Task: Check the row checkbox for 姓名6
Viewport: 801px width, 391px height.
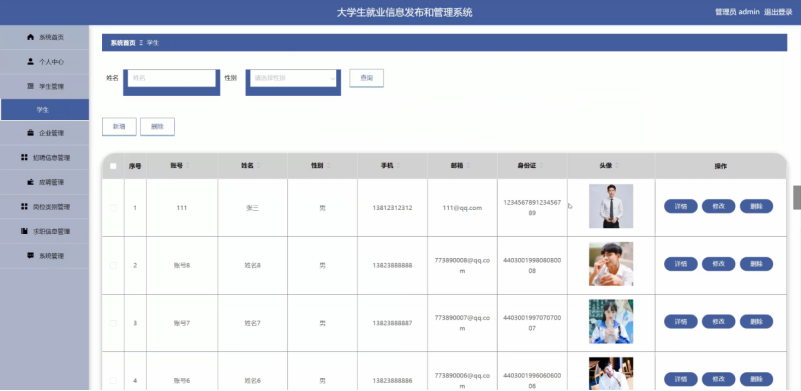Action: point(113,380)
